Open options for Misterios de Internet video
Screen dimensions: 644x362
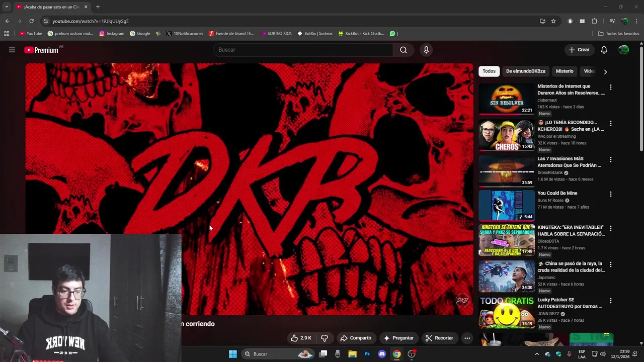point(611,87)
